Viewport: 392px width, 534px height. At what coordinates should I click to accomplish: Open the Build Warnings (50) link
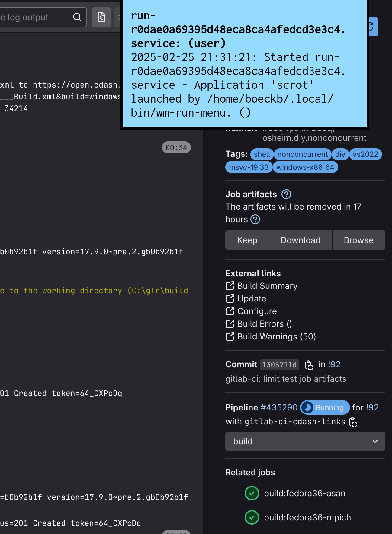pos(276,336)
